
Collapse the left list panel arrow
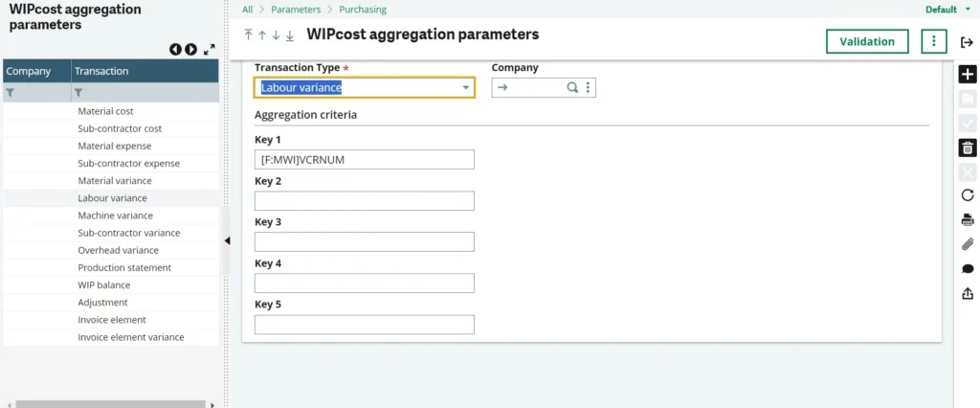click(227, 241)
